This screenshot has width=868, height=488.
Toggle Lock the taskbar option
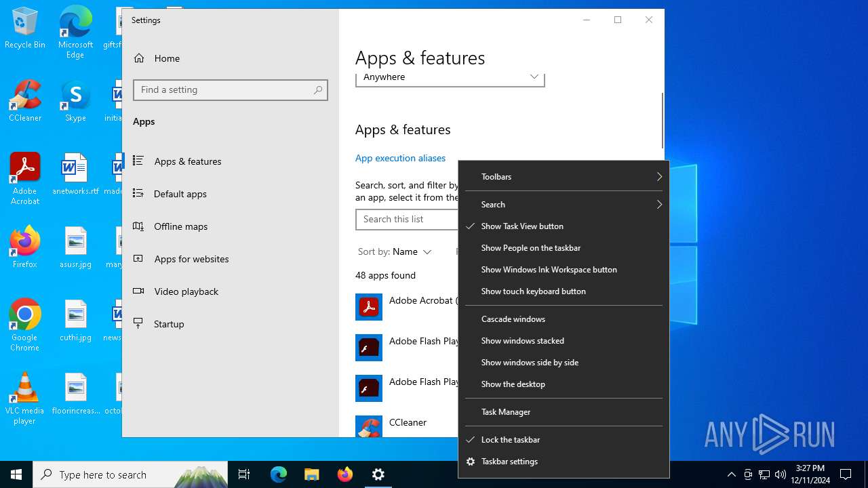[x=564, y=440]
